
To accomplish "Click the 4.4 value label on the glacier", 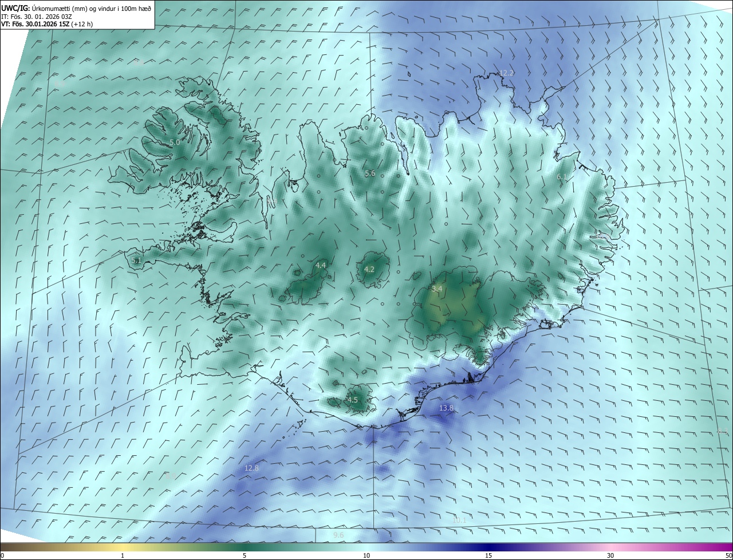I will [321, 265].
